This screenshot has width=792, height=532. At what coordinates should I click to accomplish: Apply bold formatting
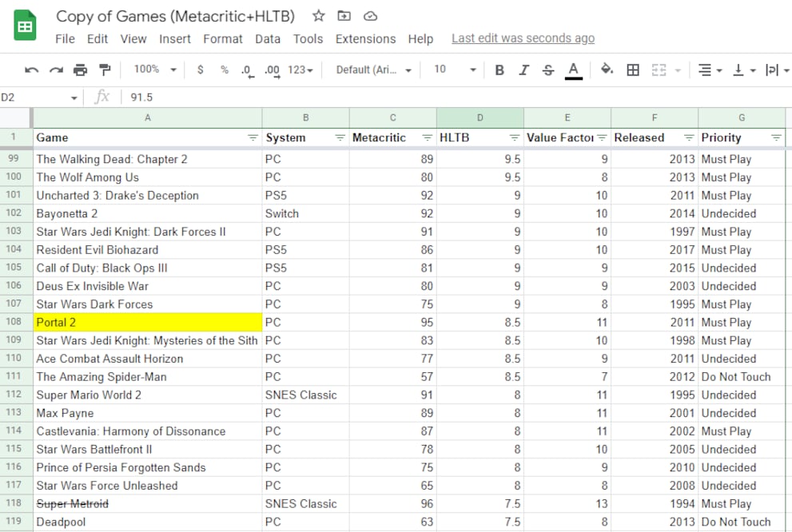pyautogui.click(x=499, y=69)
